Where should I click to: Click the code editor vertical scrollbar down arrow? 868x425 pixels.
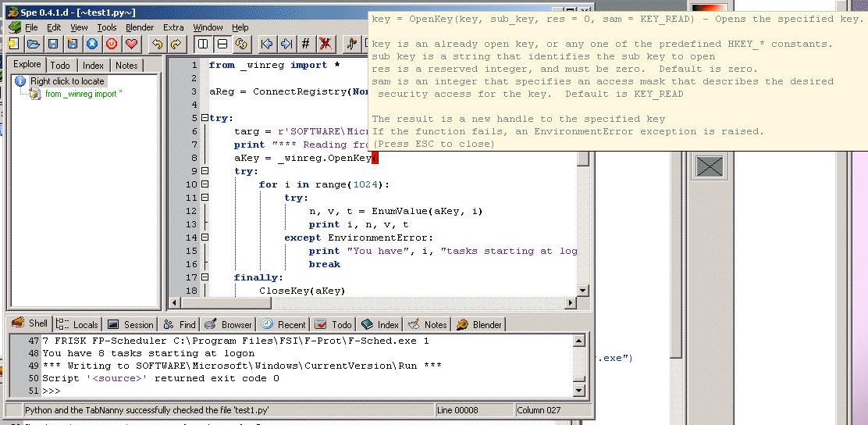pyautogui.click(x=583, y=291)
